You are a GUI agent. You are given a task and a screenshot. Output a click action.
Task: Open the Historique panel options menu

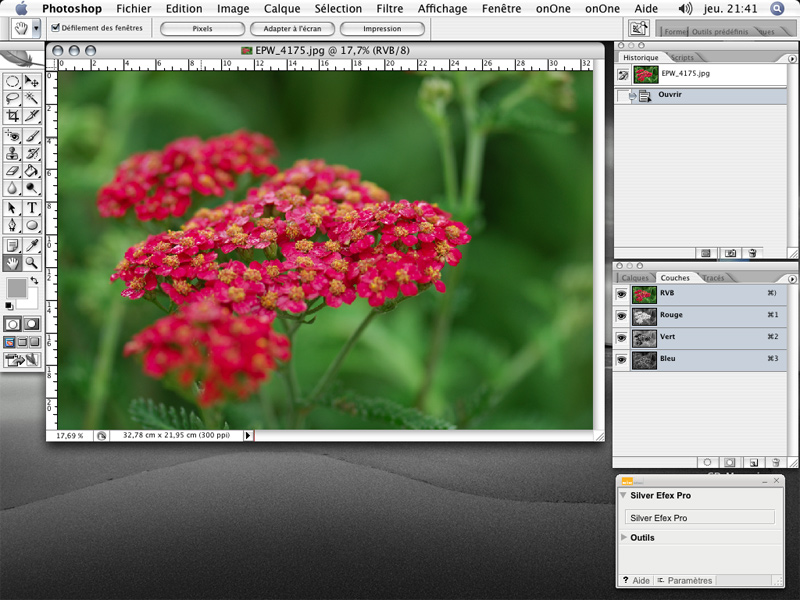[792, 59]
